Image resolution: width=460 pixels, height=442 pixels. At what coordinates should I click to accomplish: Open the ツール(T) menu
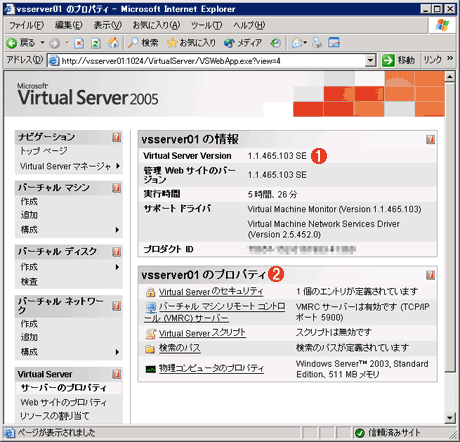point(207,25)
